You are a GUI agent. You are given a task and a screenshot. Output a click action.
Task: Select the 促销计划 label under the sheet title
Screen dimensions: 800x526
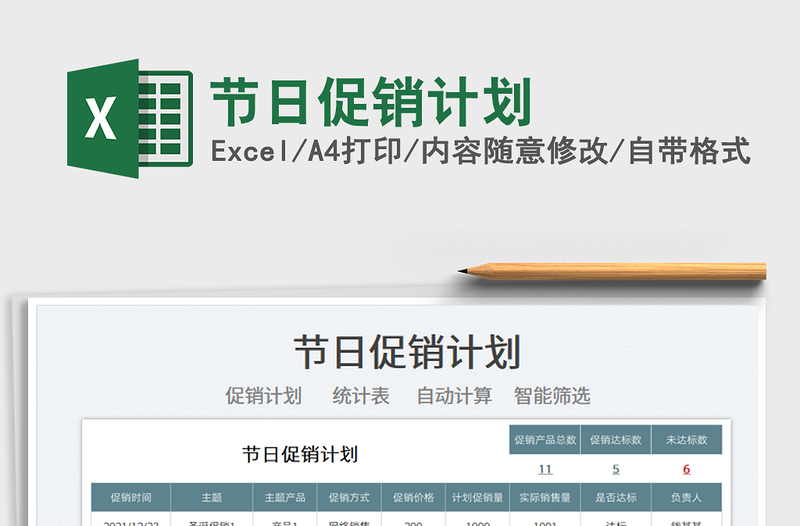(263, 396)
